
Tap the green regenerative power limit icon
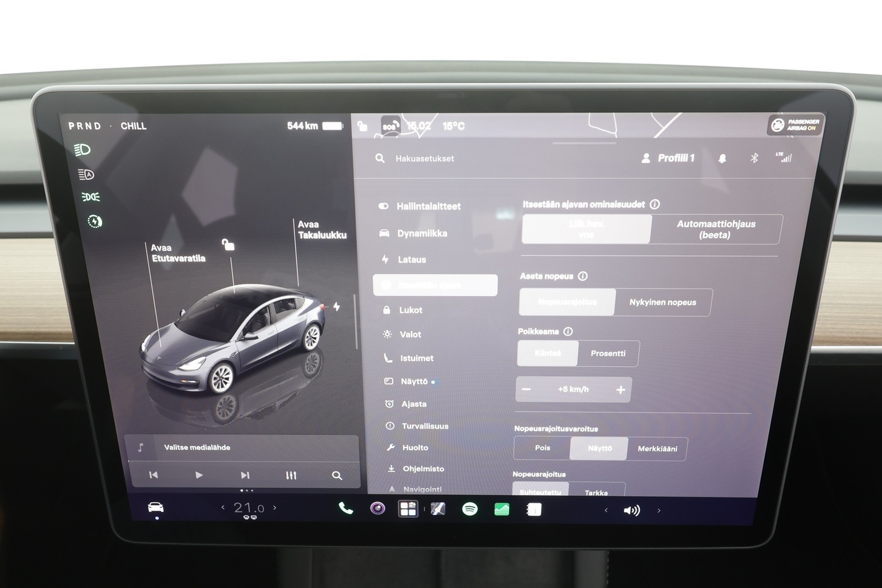pyautogui.click(x=95, y=221)
